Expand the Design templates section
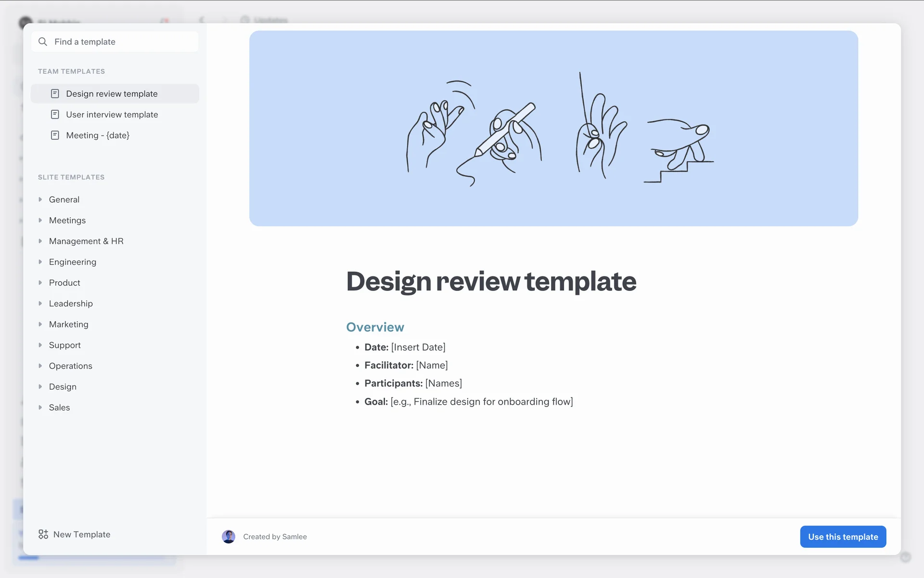This screenshot has height=578, width=924. (40, 387)
